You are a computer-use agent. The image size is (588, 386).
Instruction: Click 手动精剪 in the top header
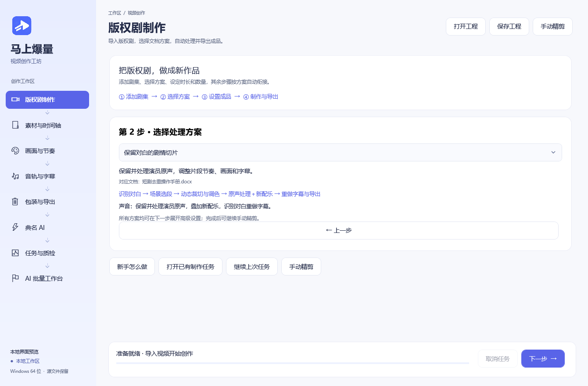pyautogui.click(x=552, y=26)
